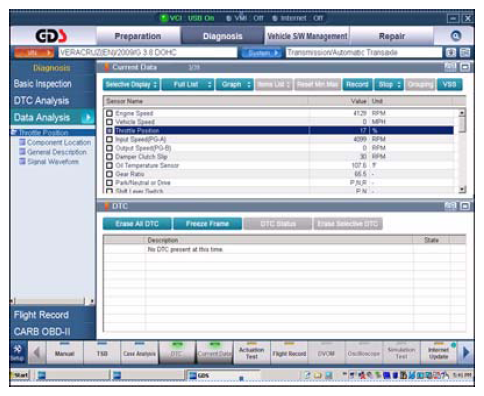Image resolution: width=484 pixels, height=396 pixels.
Task: Click the DTC panel capture icon
Action: 451,206
